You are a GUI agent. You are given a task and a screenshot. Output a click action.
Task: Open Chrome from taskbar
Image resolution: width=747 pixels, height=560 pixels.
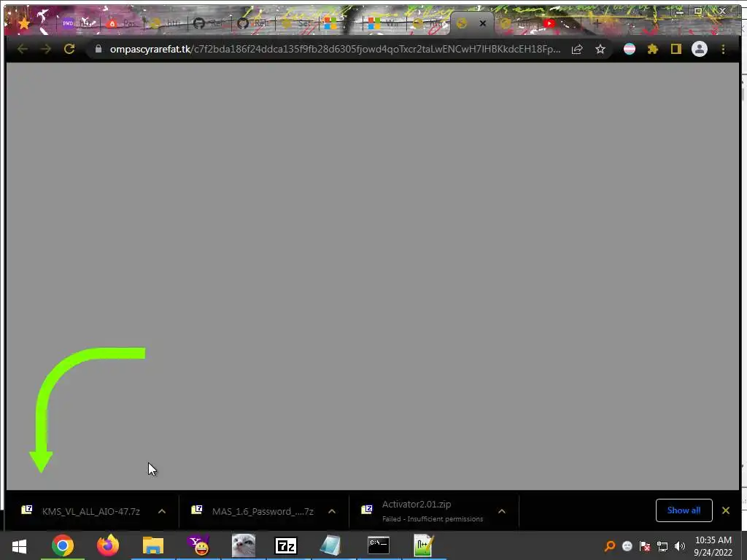(63, 545)
